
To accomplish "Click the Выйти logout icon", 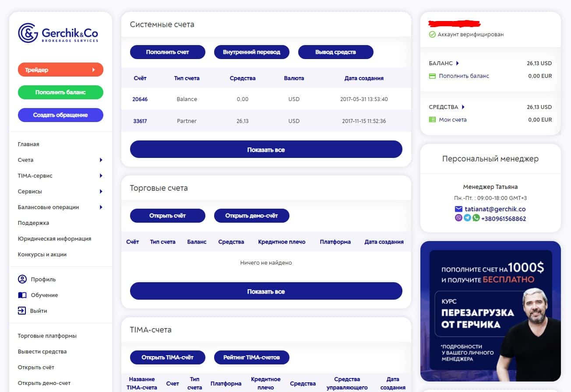I will point(22,311).
